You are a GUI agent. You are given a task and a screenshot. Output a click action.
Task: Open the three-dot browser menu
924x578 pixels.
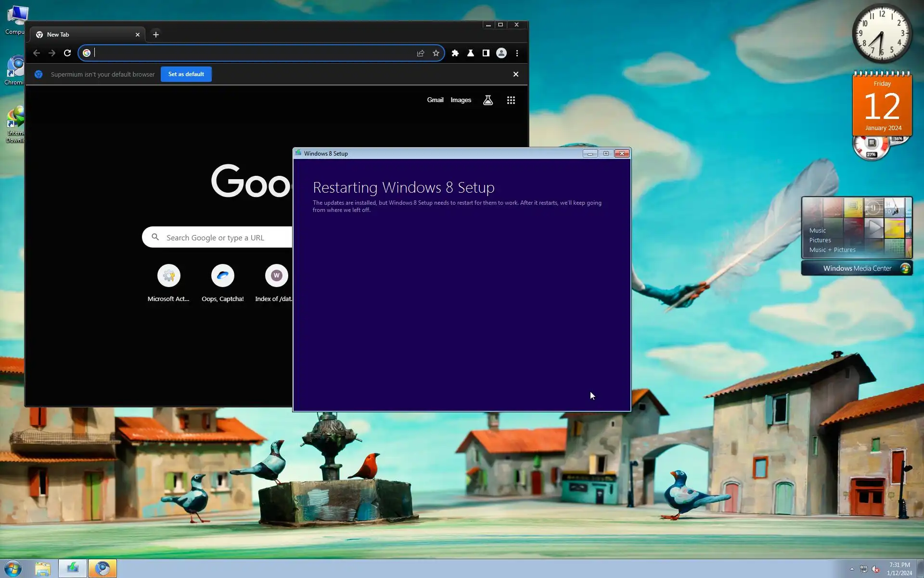[517, 53]
